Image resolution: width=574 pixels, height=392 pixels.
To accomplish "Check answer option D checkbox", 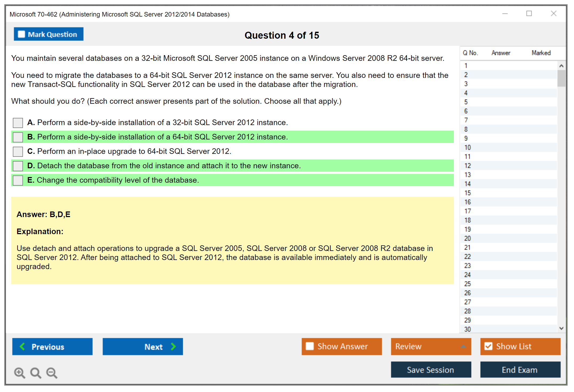I will click(x=18, y=166).
